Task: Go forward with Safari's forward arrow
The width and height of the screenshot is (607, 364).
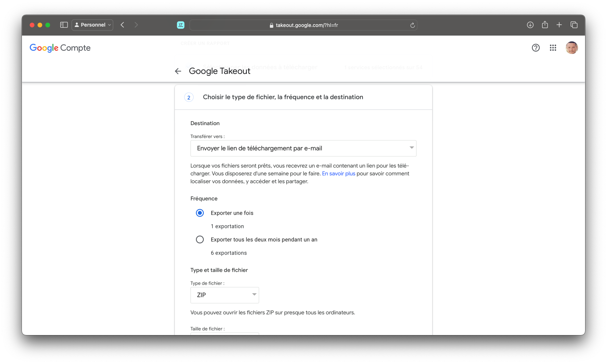Action: 136,25
